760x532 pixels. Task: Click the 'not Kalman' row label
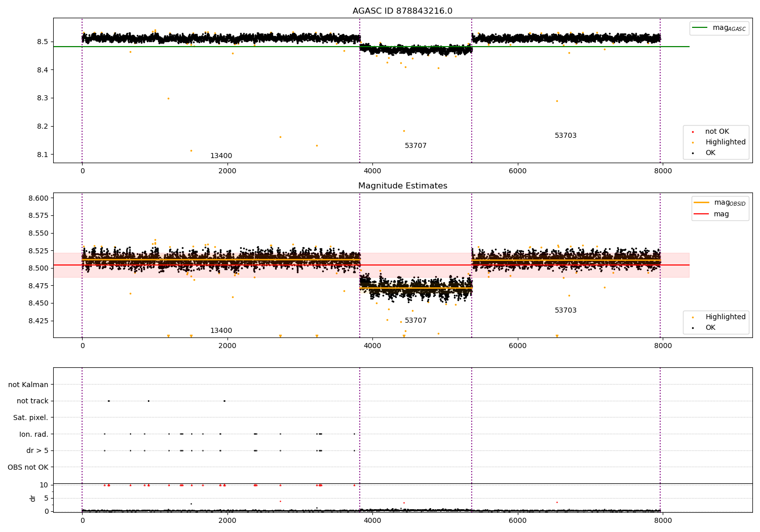click(x=28, y=385)
